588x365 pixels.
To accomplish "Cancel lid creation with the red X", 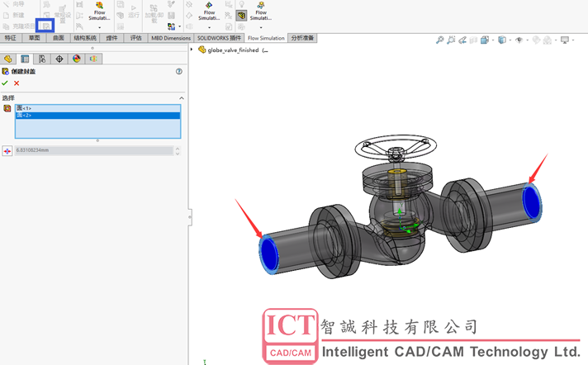I will click(x=17, y=83).
